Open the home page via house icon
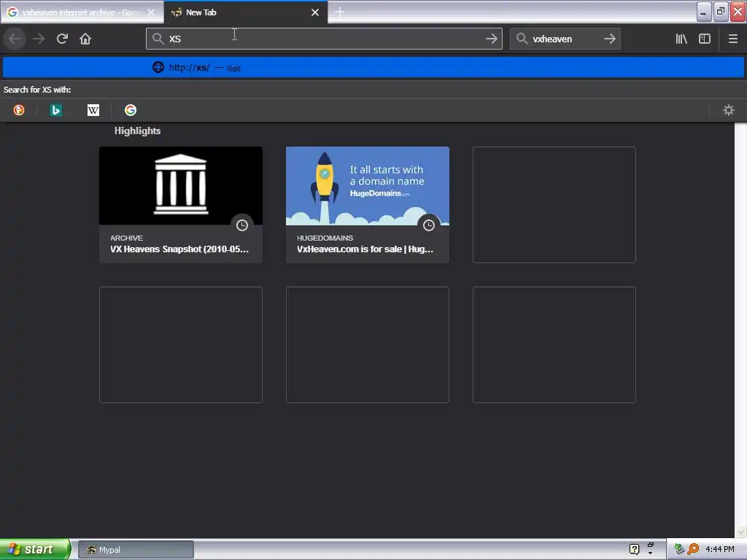Image resolution: width=747 pixels, height=560 pixels. (x=85, y=39)
